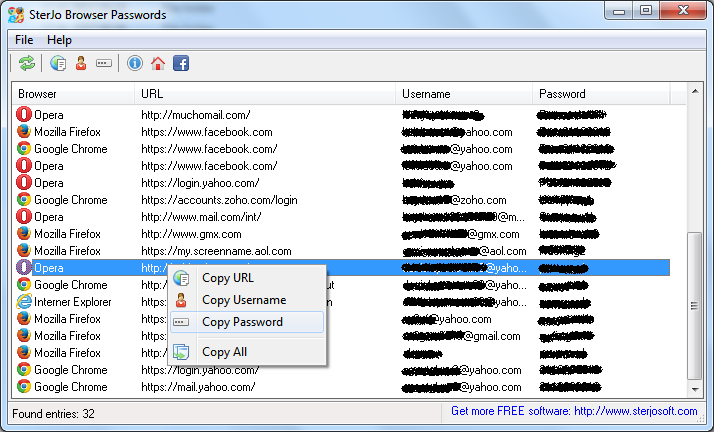Click the SterJo Browser Passwords title bar icon
Image resolution: width=714 pixels, height=432 pixels.
click(16, 15)
